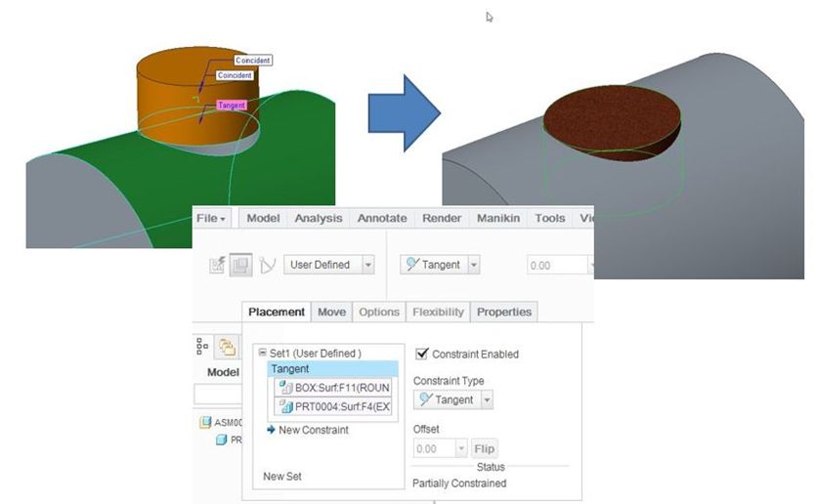This screenshot has width=816, height=504.
Task: Click New Constraint link
Action: 314,430
